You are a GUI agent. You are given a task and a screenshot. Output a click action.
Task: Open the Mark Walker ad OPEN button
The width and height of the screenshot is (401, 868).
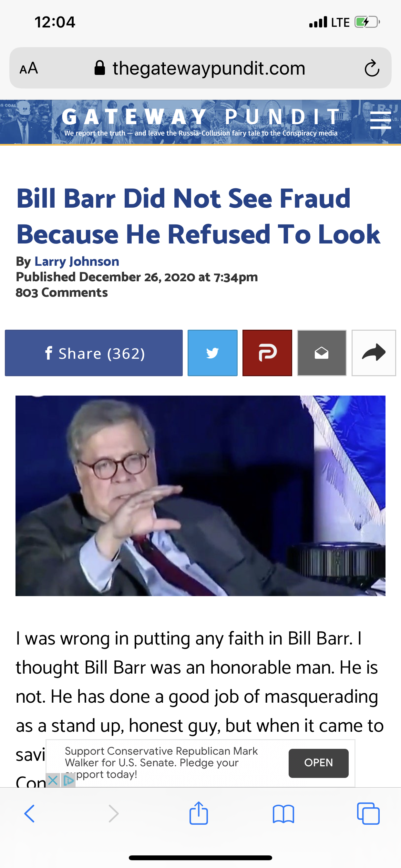(x=318, y=763)
